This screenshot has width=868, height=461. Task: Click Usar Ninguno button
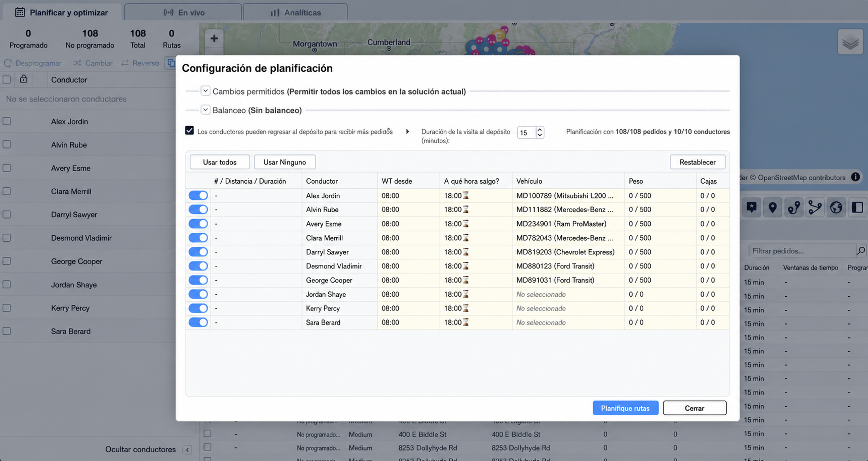click(285, 162)
